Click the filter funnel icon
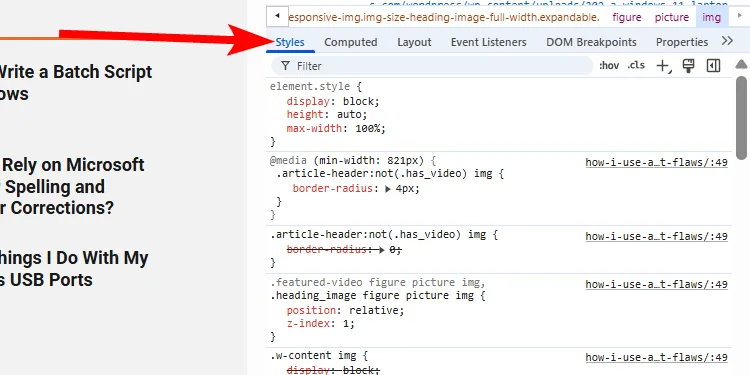This screenshot has width=750, height=375. pos(285,66)
